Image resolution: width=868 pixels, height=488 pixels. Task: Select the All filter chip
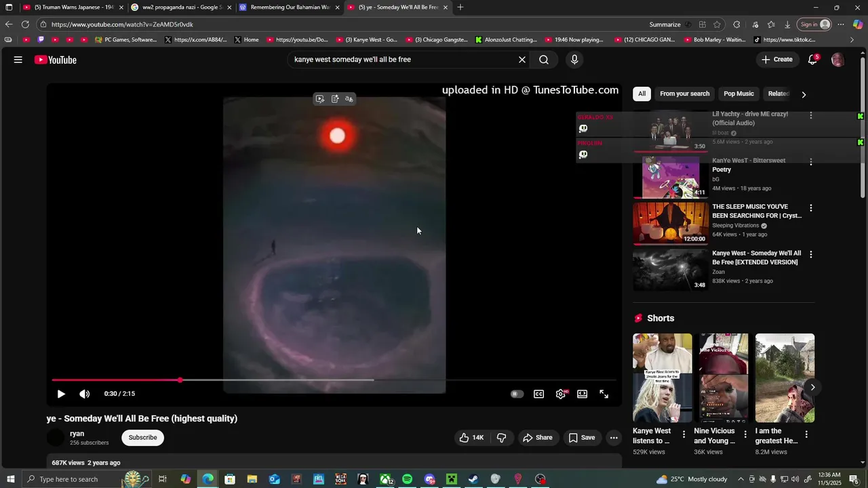642,94
